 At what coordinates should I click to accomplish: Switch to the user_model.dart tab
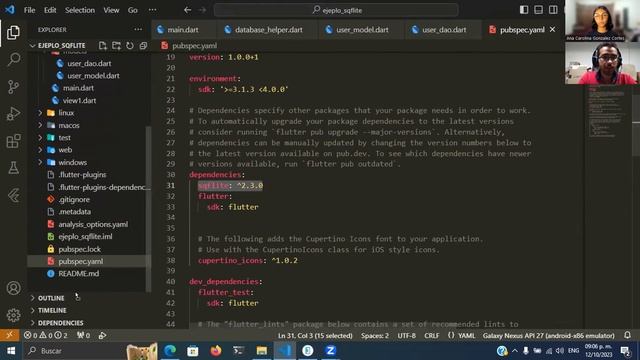coord(362,29)
